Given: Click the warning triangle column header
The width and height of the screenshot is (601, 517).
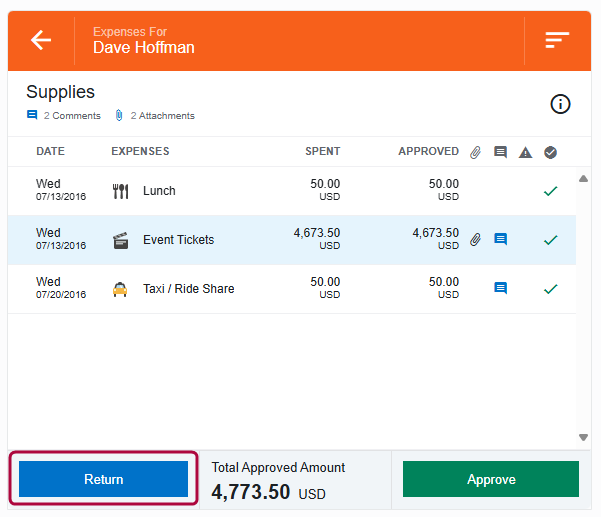Looking at the screenshot, I should (x=526, y=152).
